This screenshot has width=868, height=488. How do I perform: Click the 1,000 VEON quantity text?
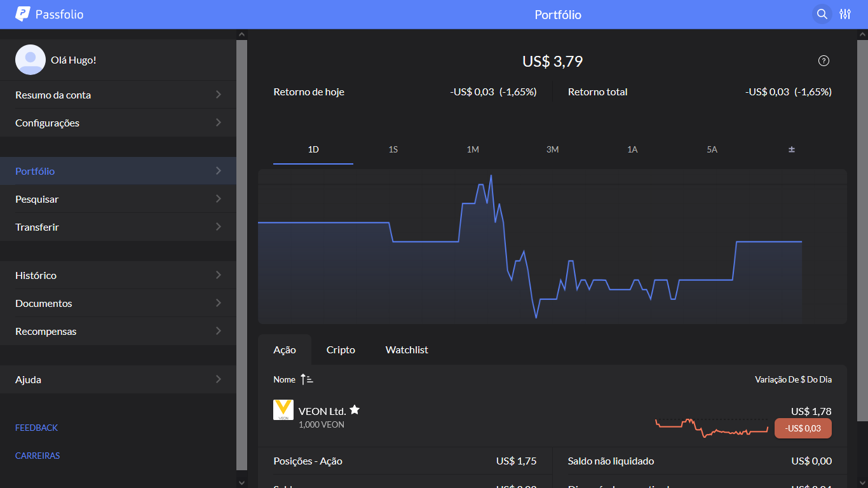click(322, 424)
